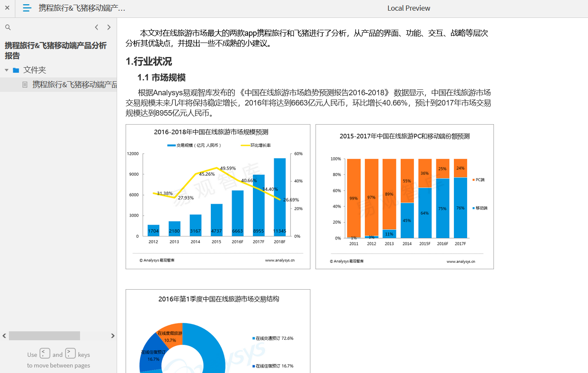The height and width of the screenshot is (373, 588).
Task: Select the 携程旅行&飞猪移动端产品 document row
Action: coord(58,85)
